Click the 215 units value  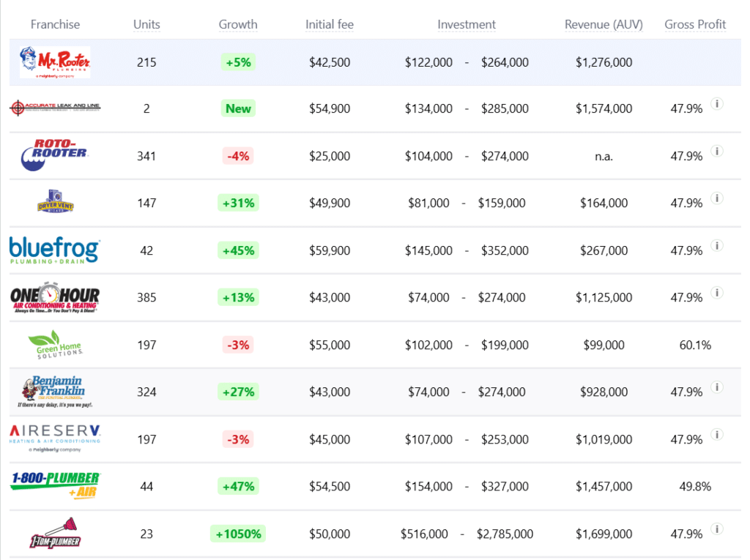click(146, 62)
